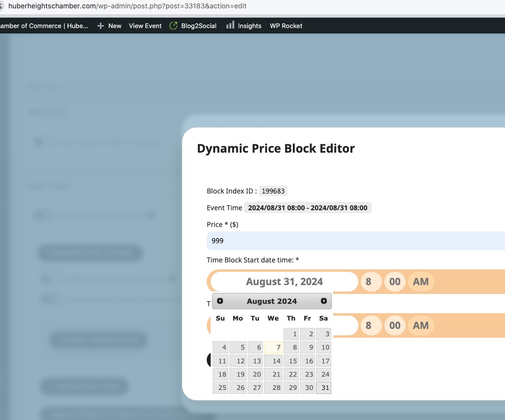
Task: Open Insights bar chart icon
Action: tap(230, 25)
